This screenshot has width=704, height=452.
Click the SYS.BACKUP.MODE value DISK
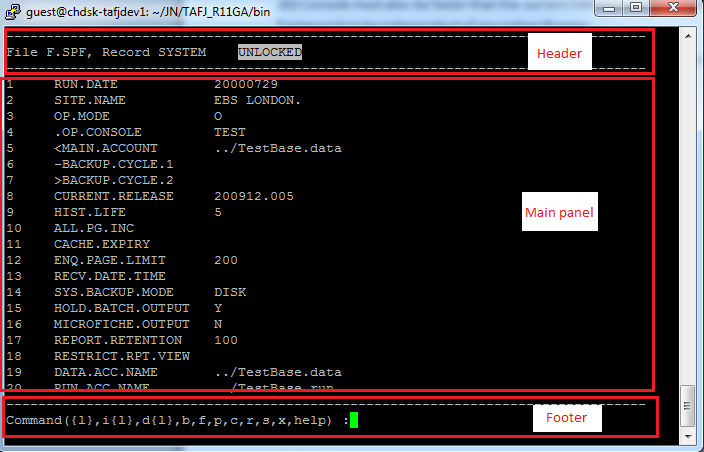point(230,292)
